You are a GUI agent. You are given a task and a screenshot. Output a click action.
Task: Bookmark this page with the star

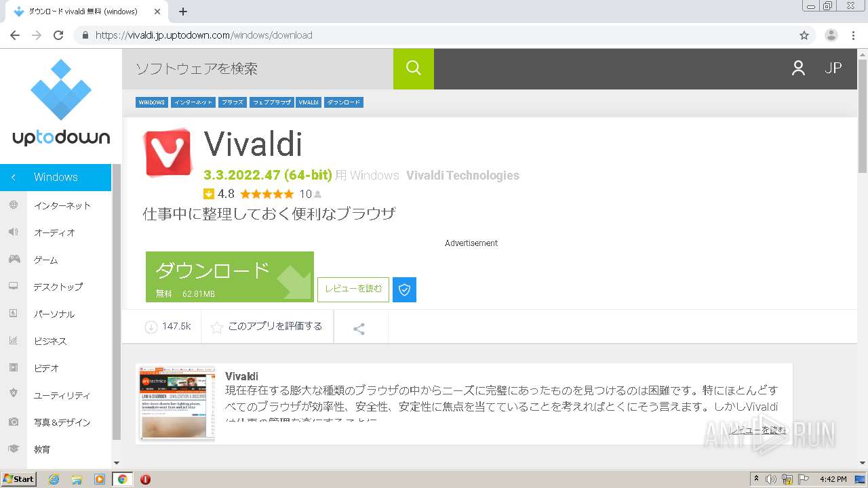coord(804,35)
